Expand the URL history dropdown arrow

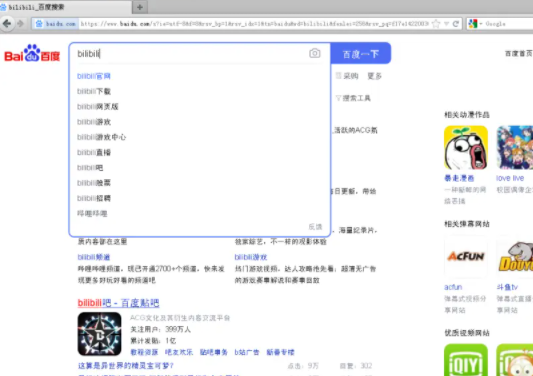pyautogui.click(x=447, y=24)
